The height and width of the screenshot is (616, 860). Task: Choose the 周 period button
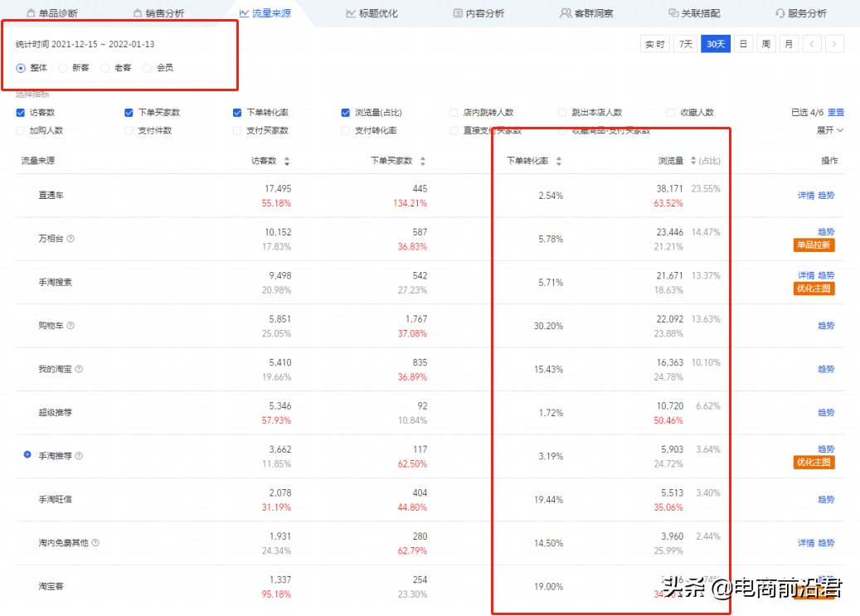click(x=766, y=44)
